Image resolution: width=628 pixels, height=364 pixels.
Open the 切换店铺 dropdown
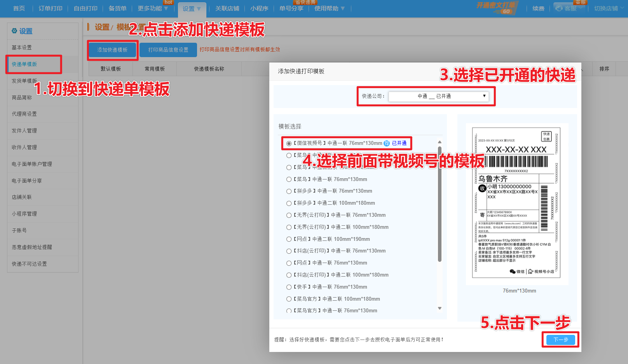[609, 8]
